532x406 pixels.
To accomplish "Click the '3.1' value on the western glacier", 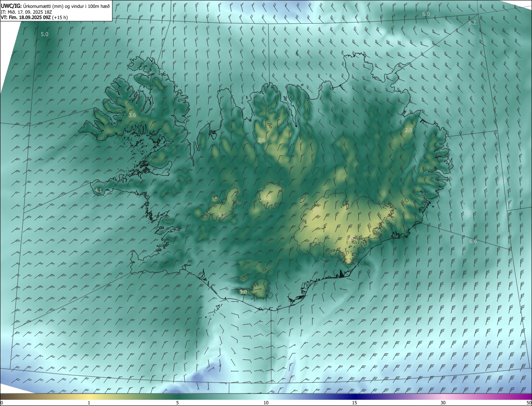I will click(x=222, y=215).
